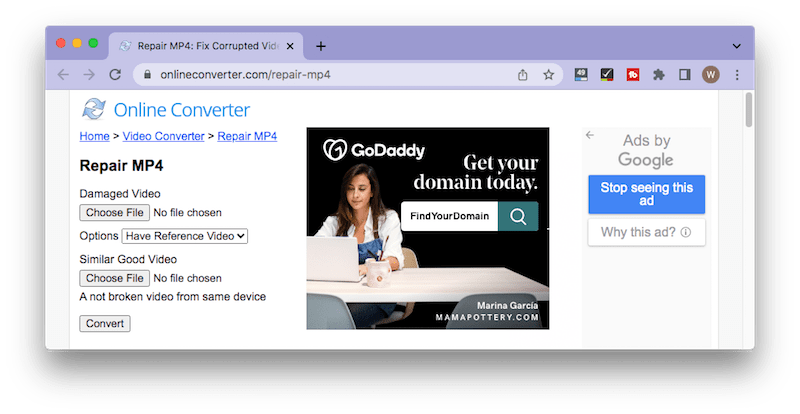Click the Get your domain today headline
The height and width of the screenshot is (414, 800).
click(475, 173)
